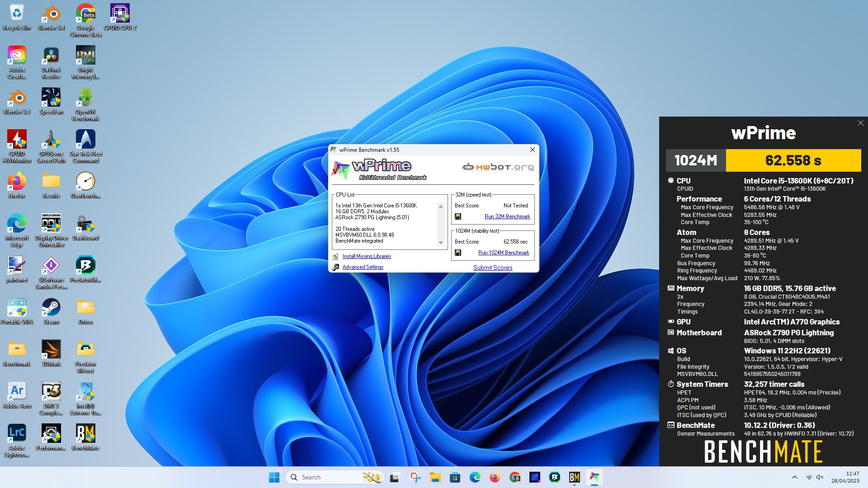Launch PerformanceTest desktop shortcut
Image resolution: width=868 pixels, height=488 pixels.
pos(51,437)
